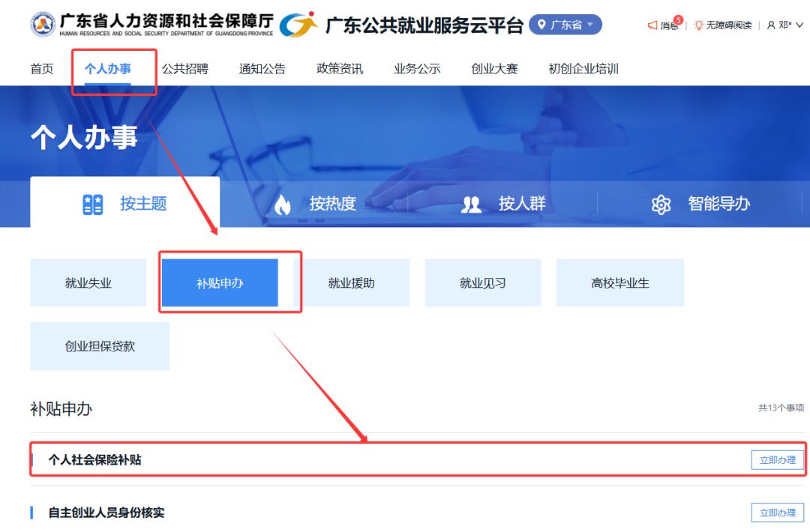Click 立即办理 for 个人社会保险补贴
Viewport: 810px width, 532px height.
(x=777, y=460)
